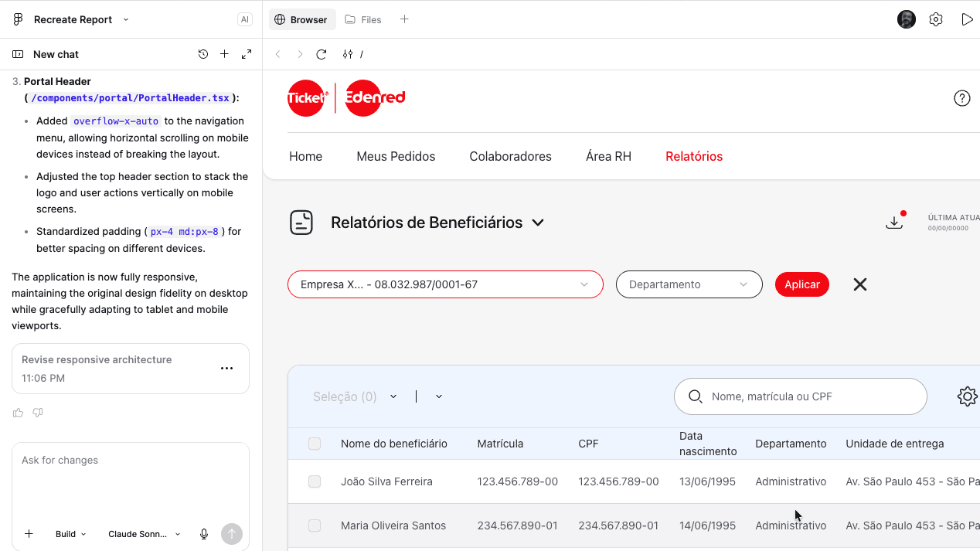This screenshot has width=980, height=551.
Task: Run the project with play icon
Action: 967,19
